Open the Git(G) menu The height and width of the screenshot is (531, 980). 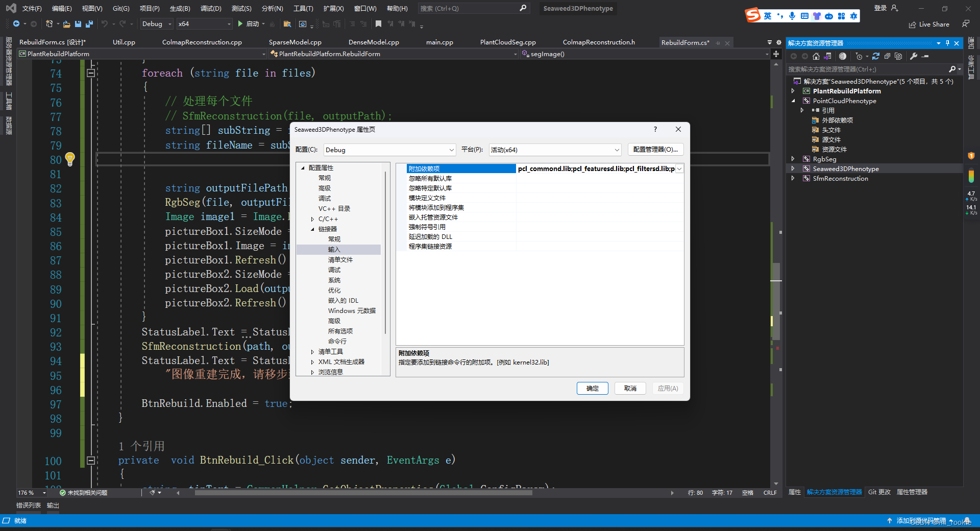click(x=121, y=9)
